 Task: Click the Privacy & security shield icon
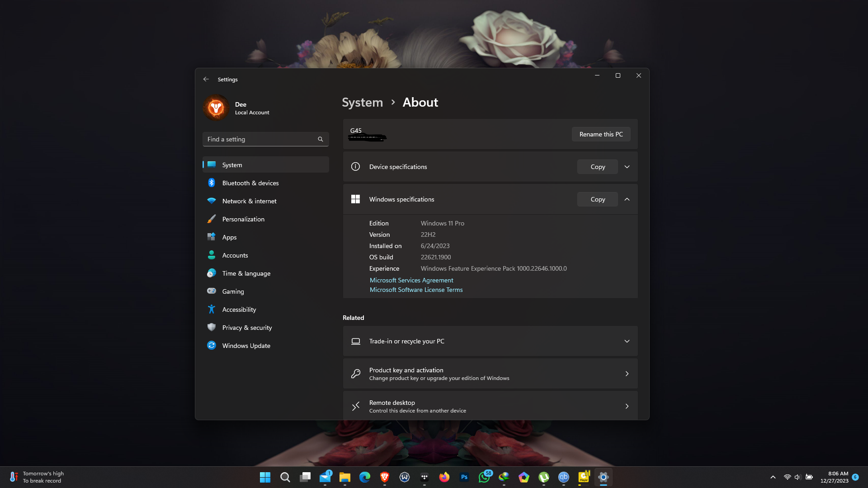tap(212, 327)
